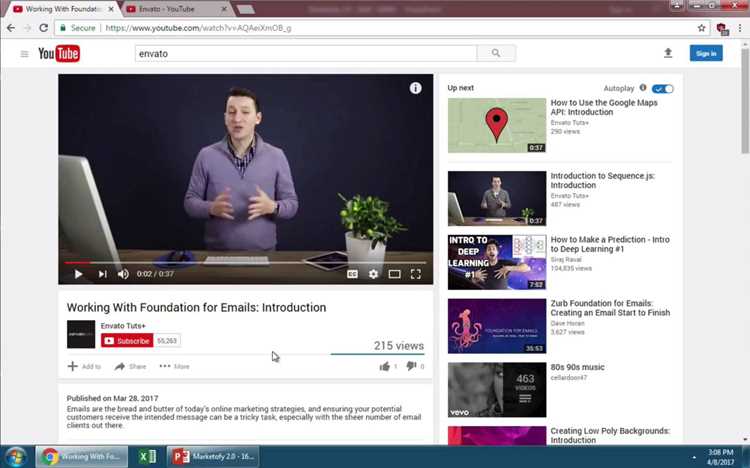The height and width of the screenshot is (468, 750).
Task: Click the search box containing envato
Action: tap(306, 54)
